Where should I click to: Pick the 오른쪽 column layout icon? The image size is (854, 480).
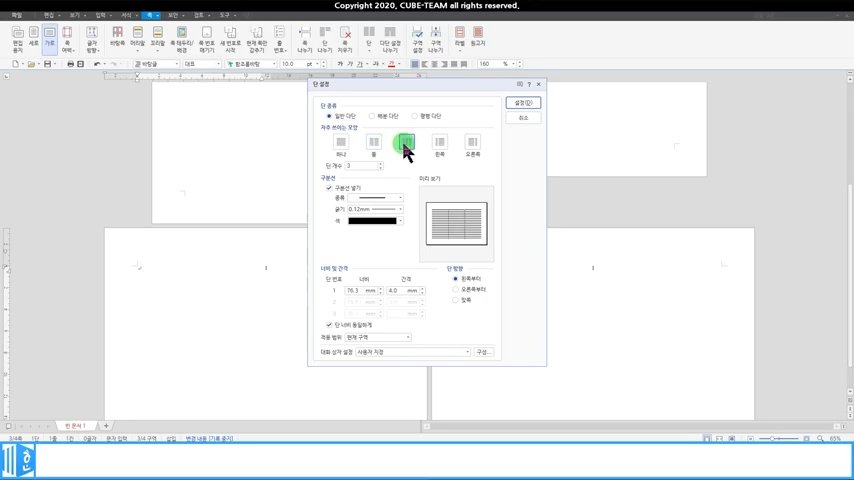tap(472, 142)
